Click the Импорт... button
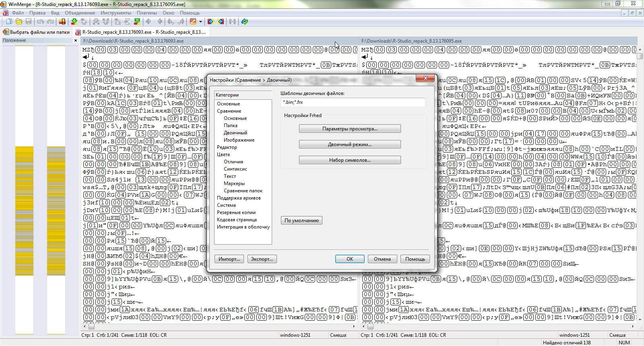The width and height of the screenshot is (644, 346). [x=229, y=259]
